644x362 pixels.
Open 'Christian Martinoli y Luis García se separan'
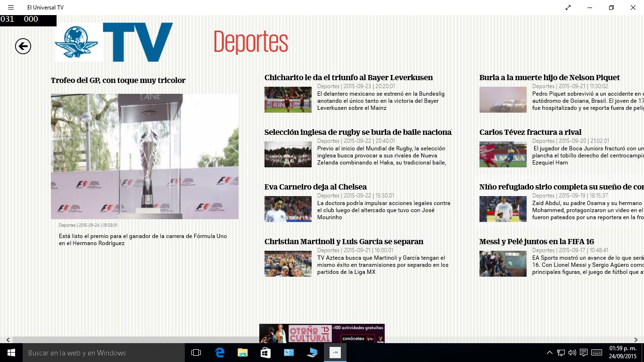coord(344,242)
